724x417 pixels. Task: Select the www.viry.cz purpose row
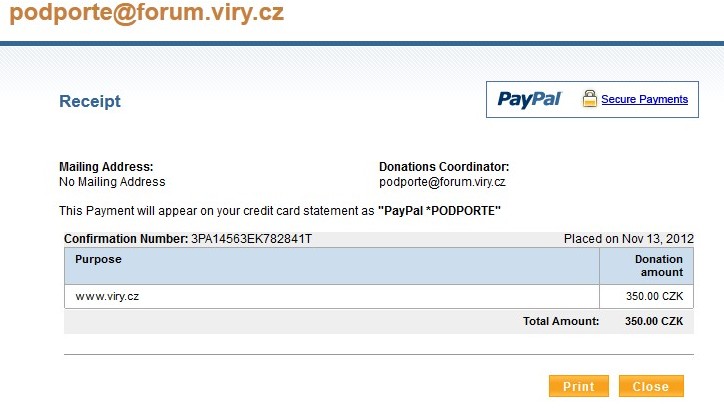click(107, 297)
